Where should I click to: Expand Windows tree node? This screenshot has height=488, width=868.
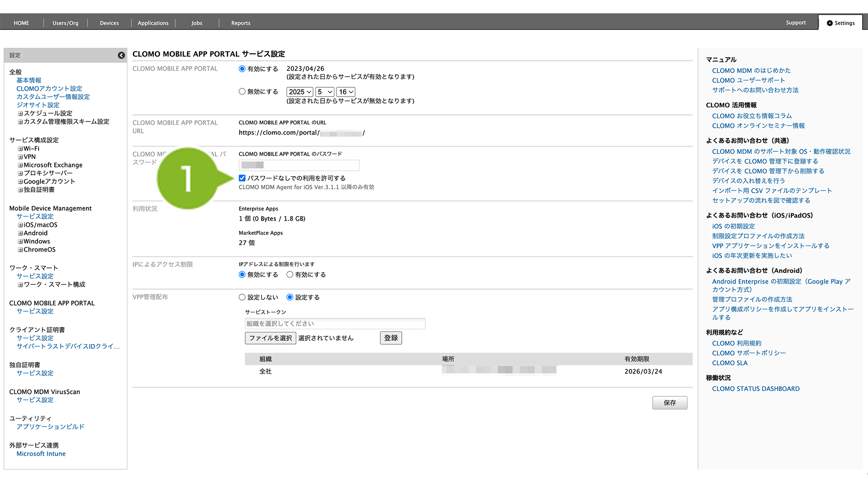(x=21, y=242)
